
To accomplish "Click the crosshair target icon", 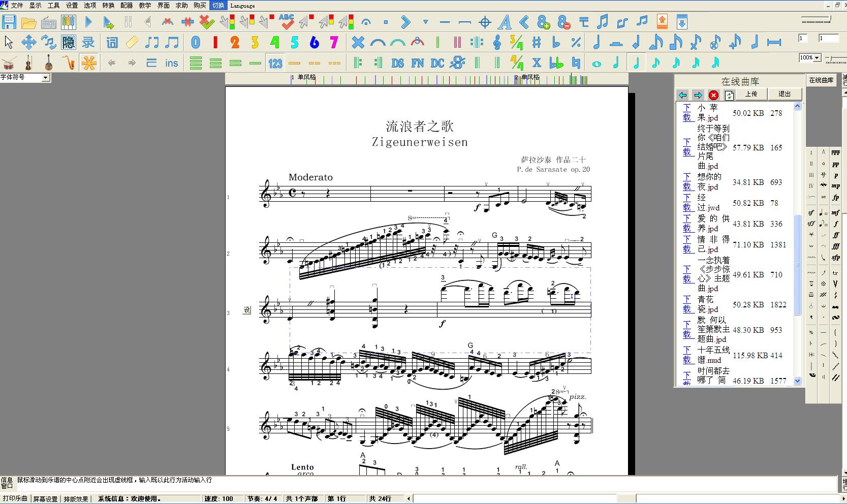I will pyautogui.click(x=485, y=22).
